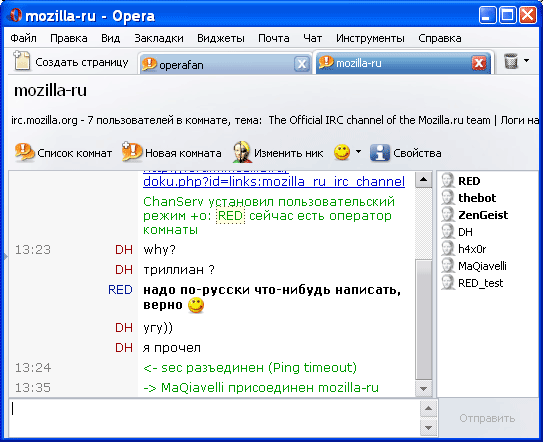The image size is (543, 442).
Task: Click the RED sender nick in chat
Action: click(120, 290)
